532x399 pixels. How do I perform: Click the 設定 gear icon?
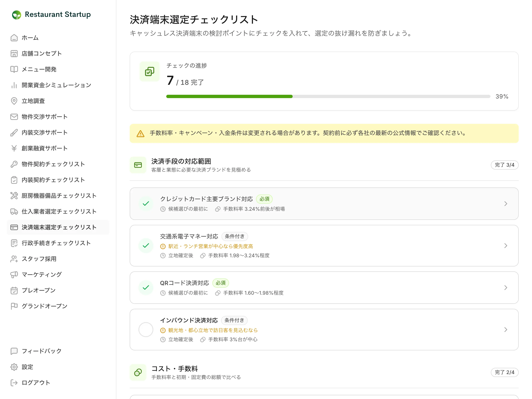coord(14,367)
